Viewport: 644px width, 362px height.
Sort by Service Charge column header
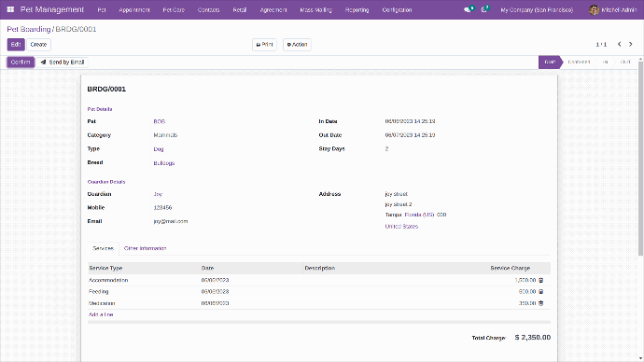(511, 268)
